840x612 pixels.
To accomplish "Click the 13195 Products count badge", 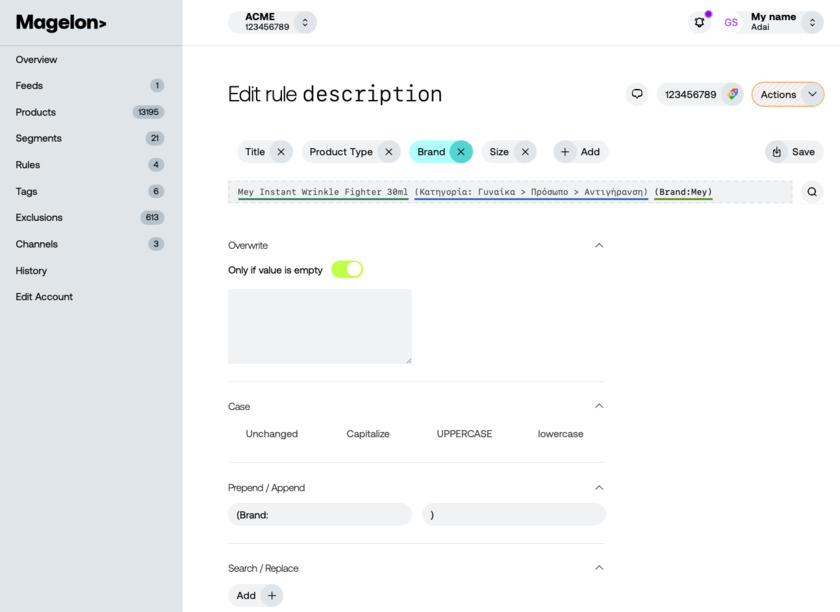I will point(148,112).
